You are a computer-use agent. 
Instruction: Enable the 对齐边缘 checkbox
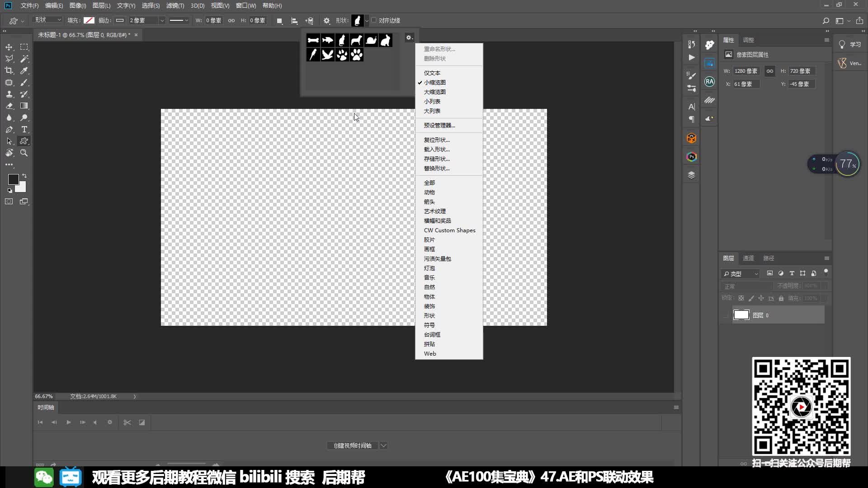tap(374, 20)
